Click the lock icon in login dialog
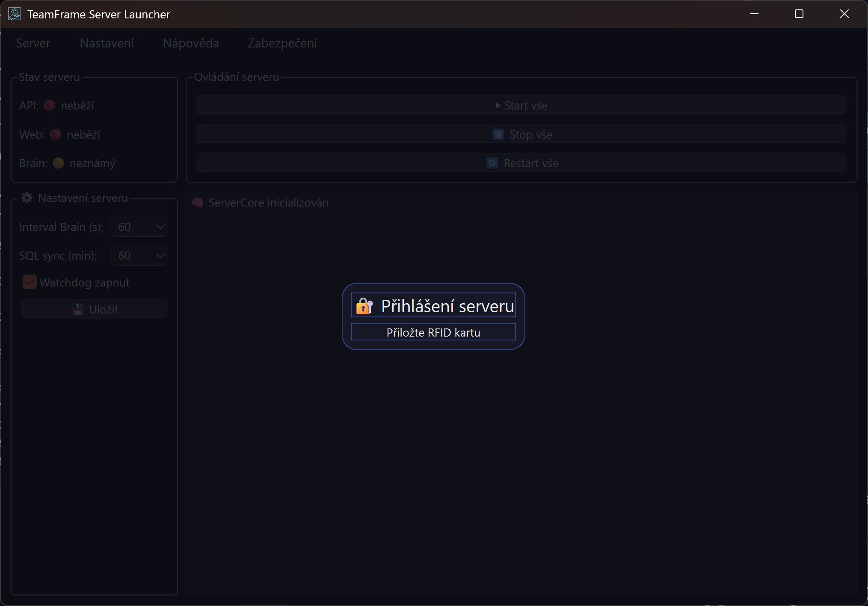This screenshot has height=606, width=868. point(364,306)
